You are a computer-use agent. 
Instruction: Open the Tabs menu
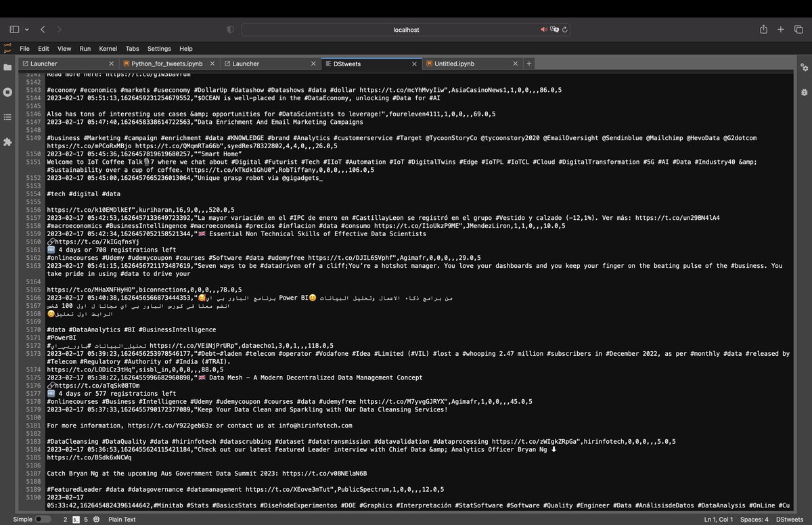tap(133, 49)
